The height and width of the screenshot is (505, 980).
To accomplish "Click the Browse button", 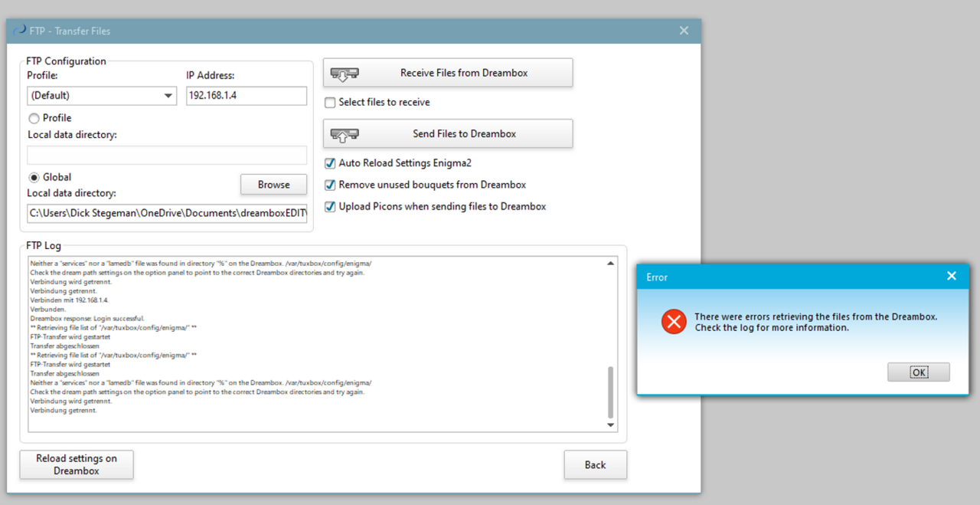I will click(x=273, y=185).
